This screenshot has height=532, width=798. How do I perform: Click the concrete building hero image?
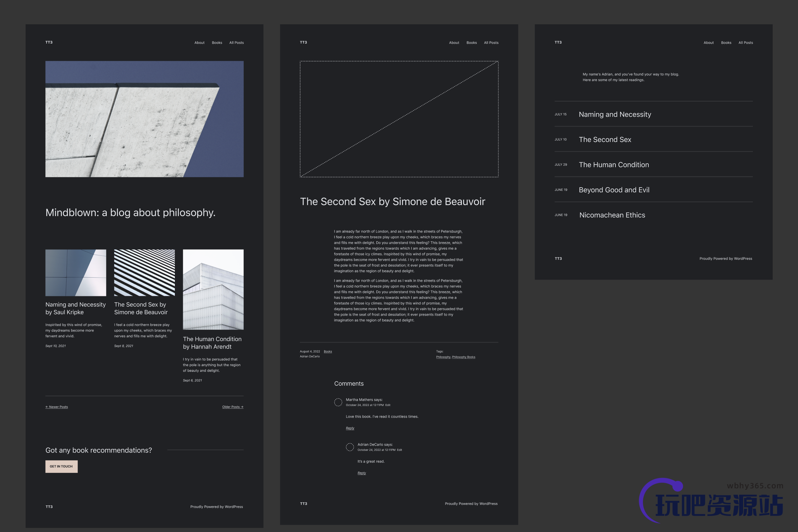coord(145,119)
